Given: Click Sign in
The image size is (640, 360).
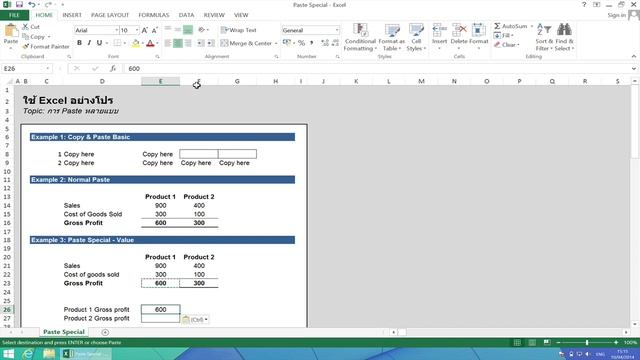Looking at the screenshot, I should tap(616, 15).
